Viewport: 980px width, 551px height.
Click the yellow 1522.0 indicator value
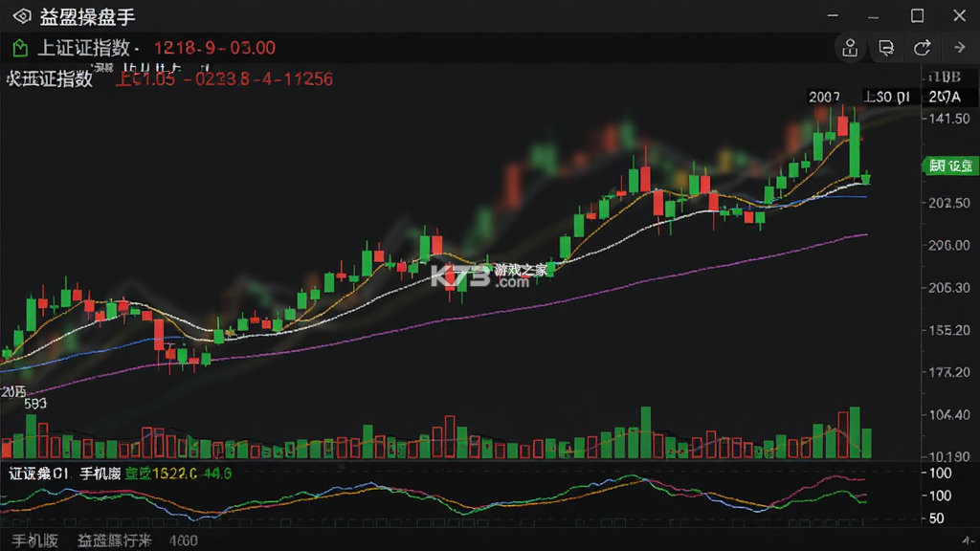tap(175, 474)
